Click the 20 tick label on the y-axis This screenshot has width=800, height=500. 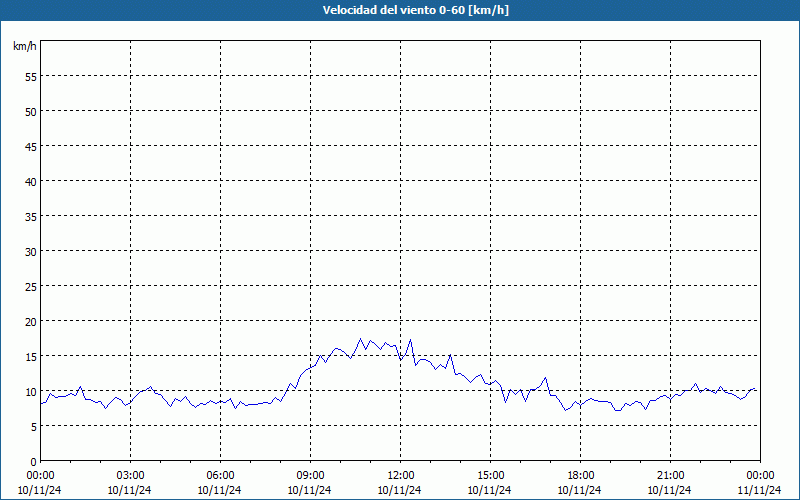pyautogui.click(x=30, y=321)
